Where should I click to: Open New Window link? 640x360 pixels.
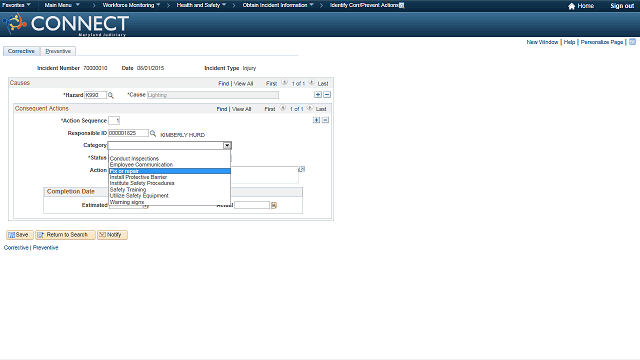pos(542,42)
